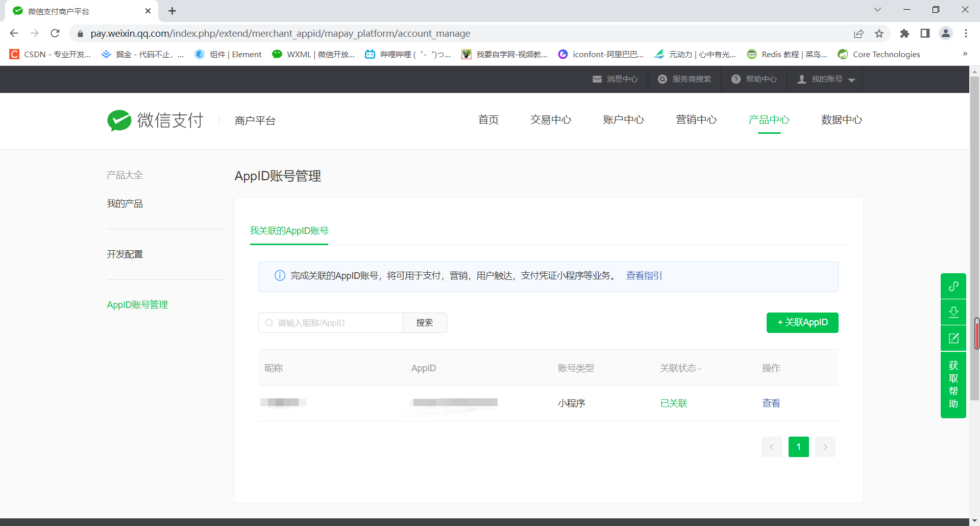Open 组件 | Element bookmark

point(228,54)
